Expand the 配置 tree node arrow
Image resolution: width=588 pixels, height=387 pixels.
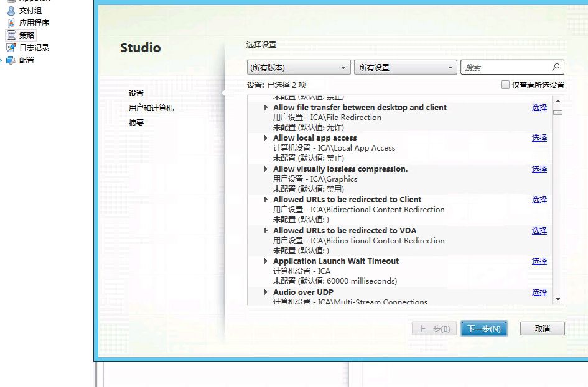pos(2,60)
